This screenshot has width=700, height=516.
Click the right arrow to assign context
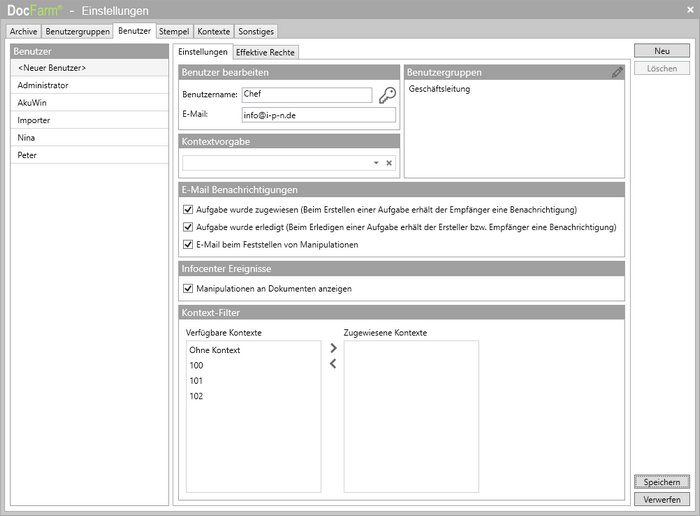(333, 349)
